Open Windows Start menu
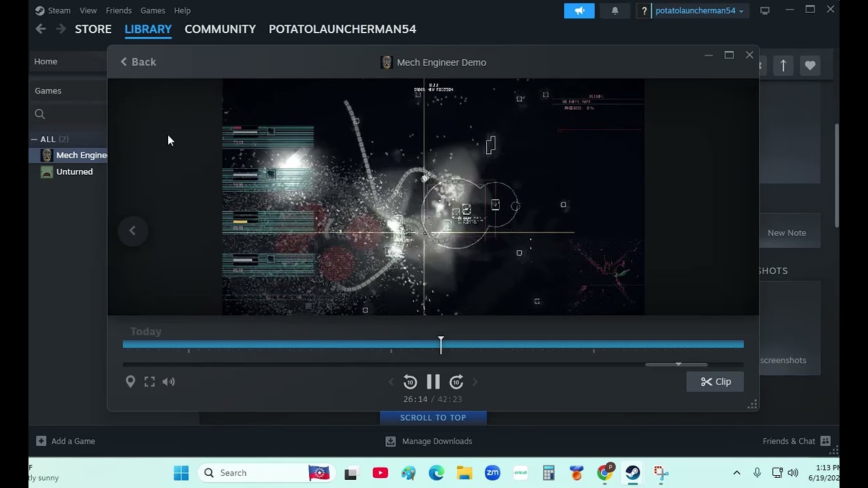 (181, 473)
